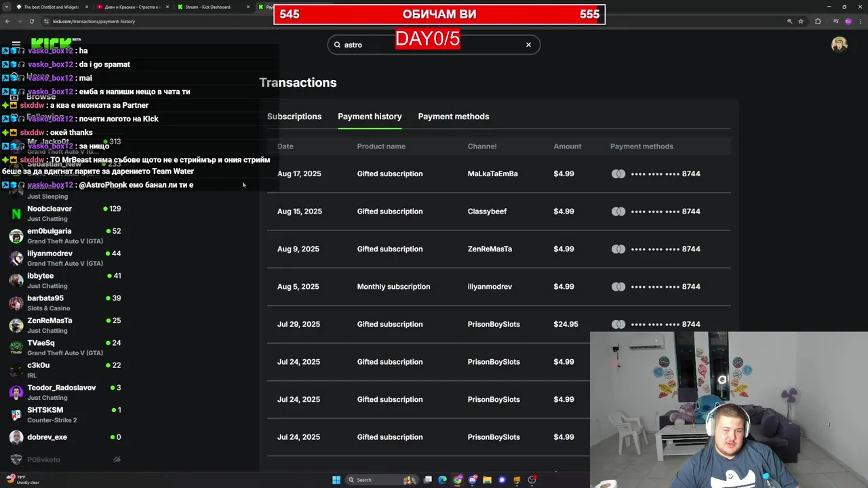Viewport: 868px width, 488px height.
Task: Click dobrev_exe's avatar icon
Action: (16, 437)
